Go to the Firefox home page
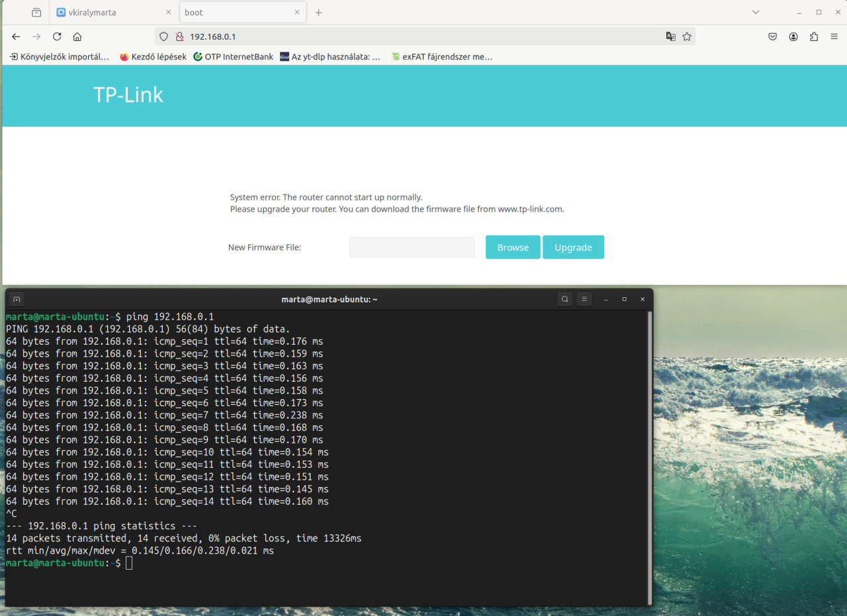Image resolution: width=847 pixels, height=616 pixels. pyautogui.click(x=77, y=37)
